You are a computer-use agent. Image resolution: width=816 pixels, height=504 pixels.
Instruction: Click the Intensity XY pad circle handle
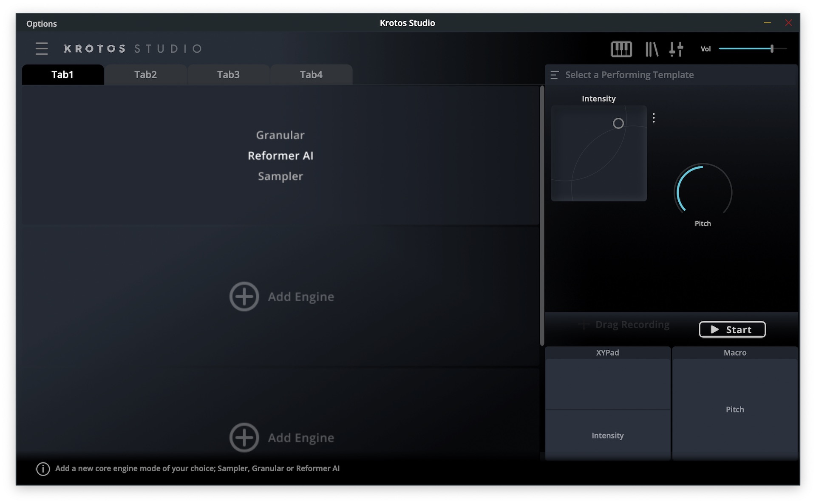click(x=618, y=123)
